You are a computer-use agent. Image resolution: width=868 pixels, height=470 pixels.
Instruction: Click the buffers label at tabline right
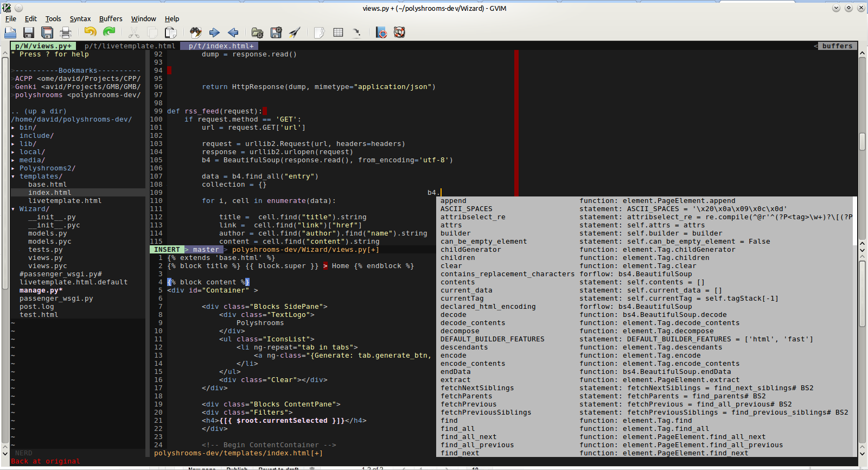[837, 46]
